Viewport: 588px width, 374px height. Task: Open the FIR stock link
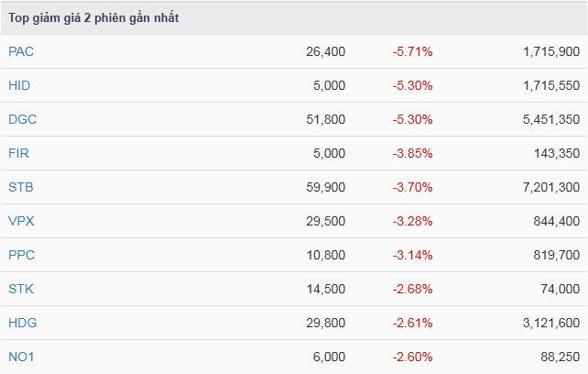[19, 153]
